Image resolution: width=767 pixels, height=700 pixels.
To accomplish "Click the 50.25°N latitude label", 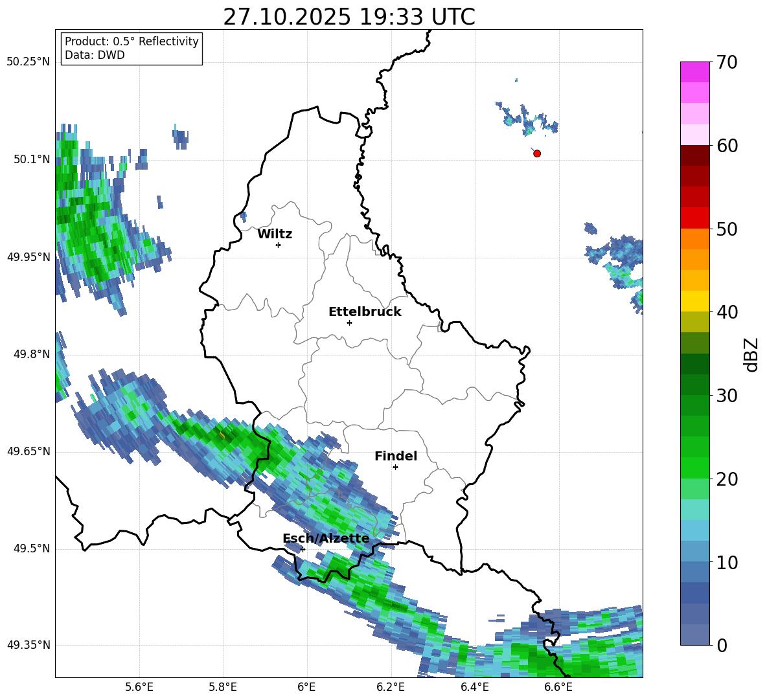I will pyautogui.click(x=29, y=62).
